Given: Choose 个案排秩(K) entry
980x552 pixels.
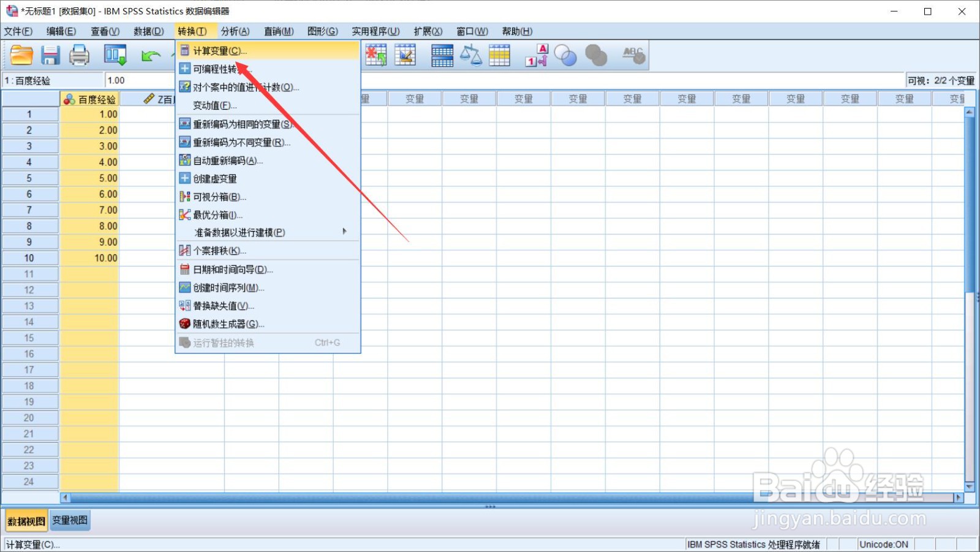Looking at the screenshot, I should click(268, 251).
